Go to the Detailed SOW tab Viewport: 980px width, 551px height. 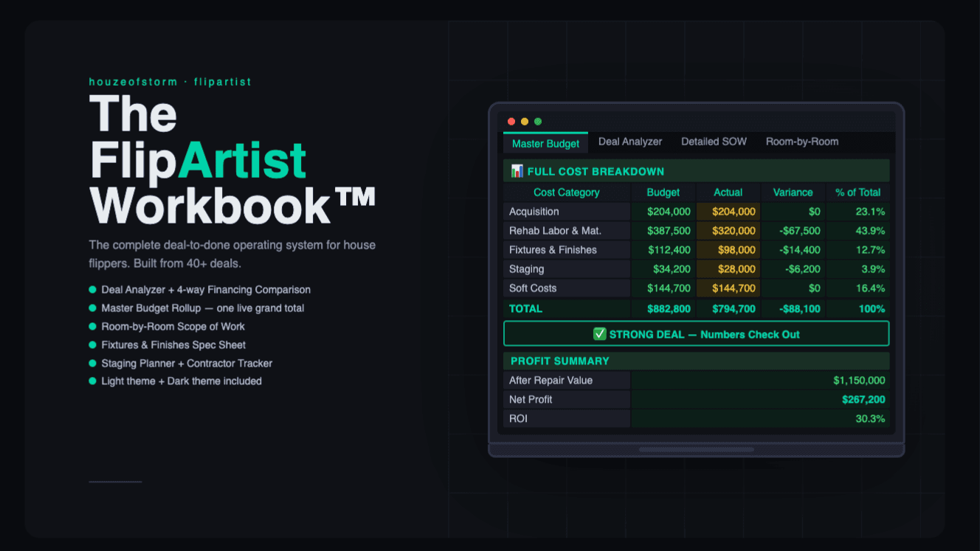coord(714,142)
